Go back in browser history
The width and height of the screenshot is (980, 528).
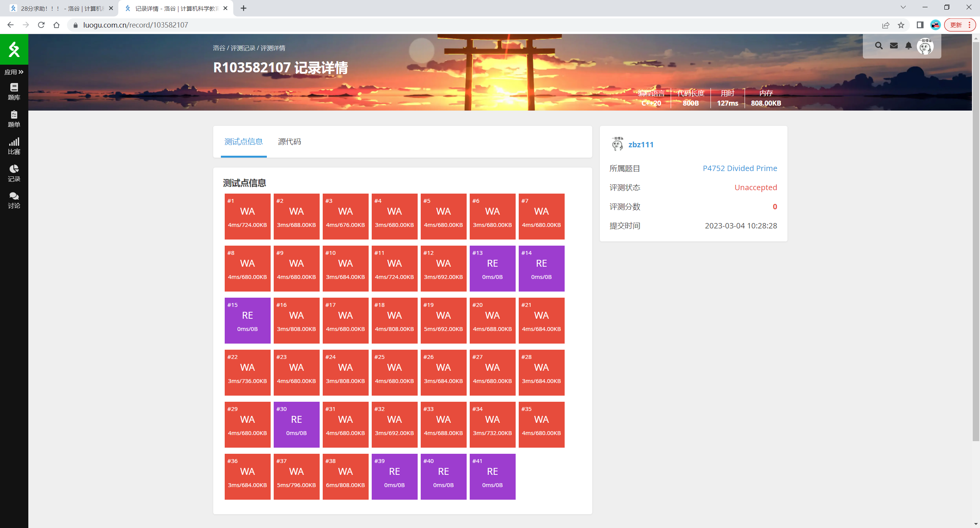pyautogui.click(x=10, y=25)
